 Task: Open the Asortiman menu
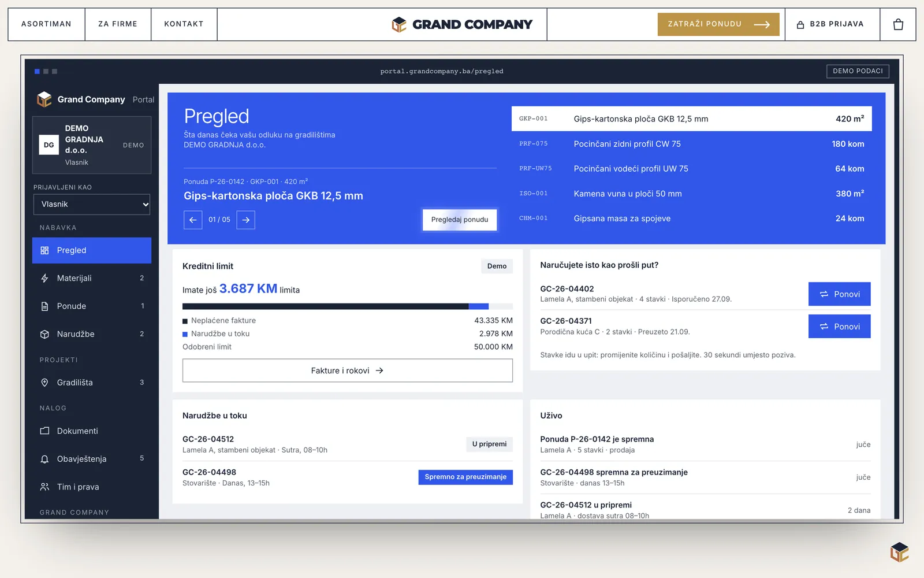(46, 24)
